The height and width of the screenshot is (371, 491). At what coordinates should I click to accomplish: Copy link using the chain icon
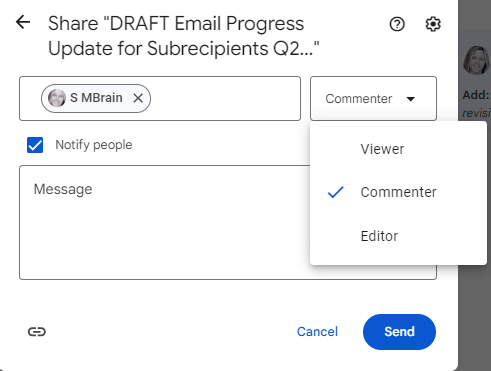(37, 332)
